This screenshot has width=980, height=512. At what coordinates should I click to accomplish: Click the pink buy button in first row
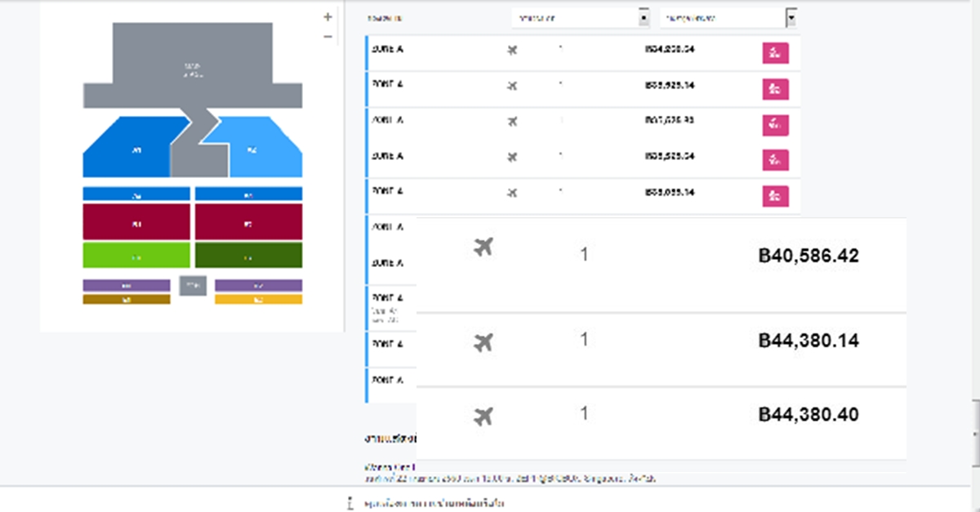[x=775, y=53]
